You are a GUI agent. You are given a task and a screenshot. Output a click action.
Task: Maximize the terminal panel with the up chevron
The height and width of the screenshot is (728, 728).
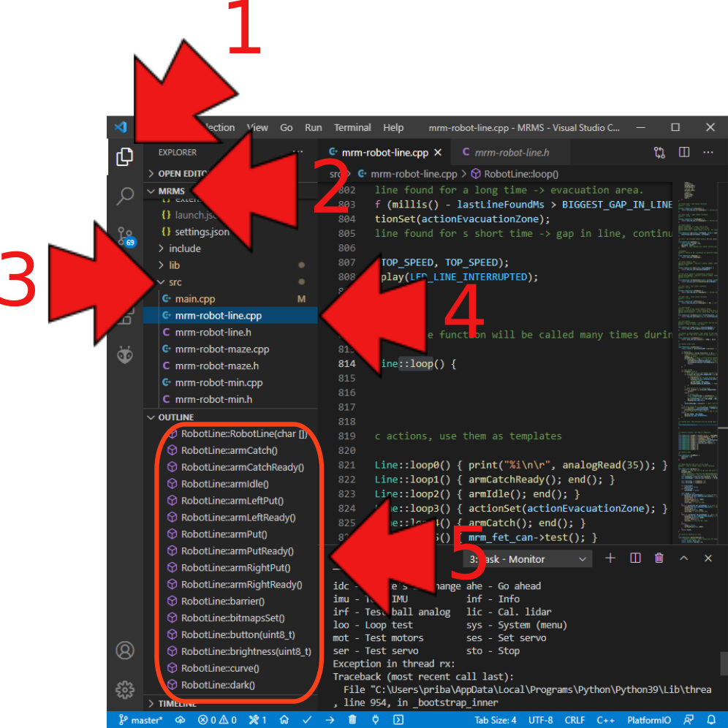684,558
